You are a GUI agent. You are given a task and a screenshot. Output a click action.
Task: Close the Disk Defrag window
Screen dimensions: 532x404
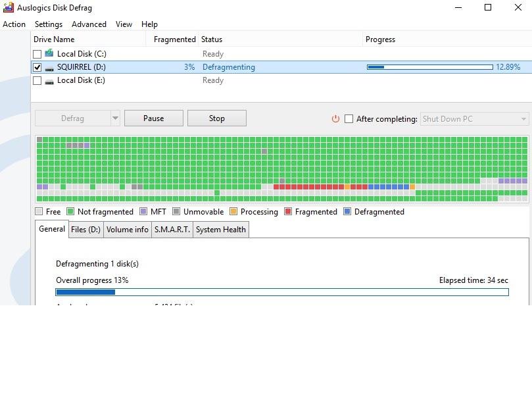click(518, 7)
